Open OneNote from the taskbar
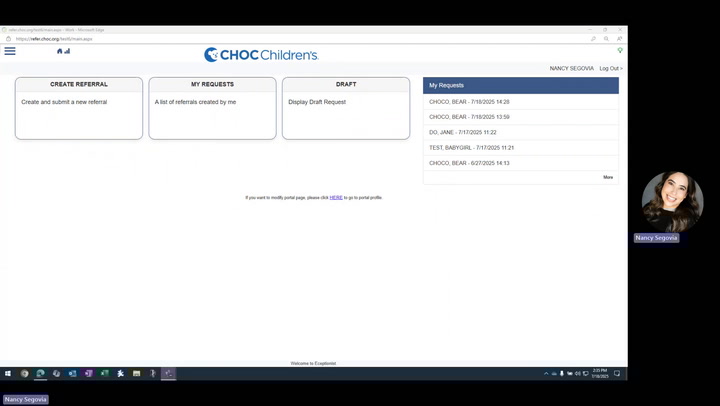This screenshot has width=720, height=406. (88, 373)
